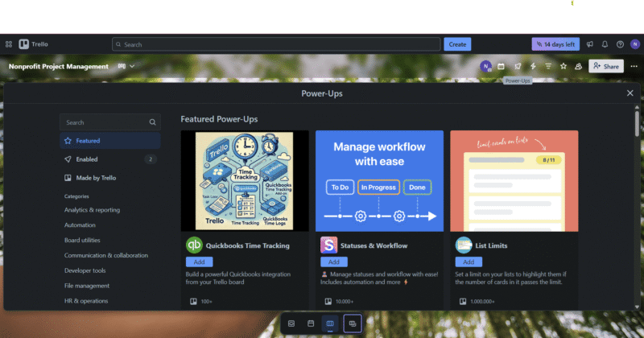This screenshot has width=644, height=338.
Task: Open the Statuses & Workflow title
Action: [x=374, y=245]
